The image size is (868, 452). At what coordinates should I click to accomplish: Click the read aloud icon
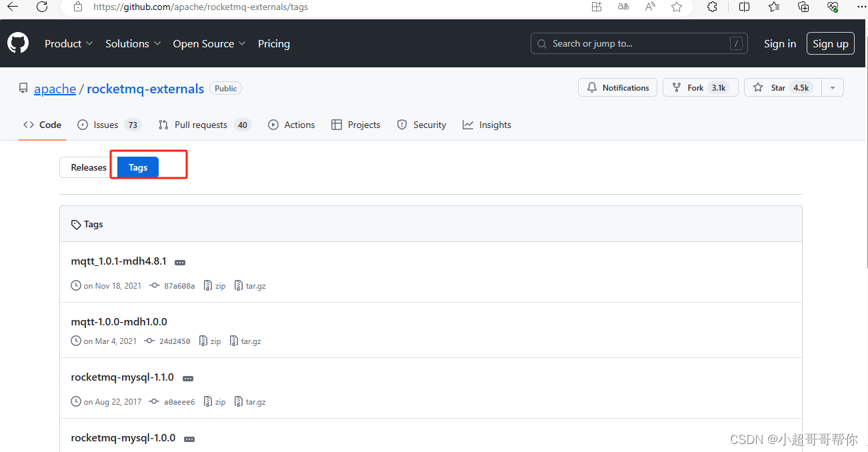click(650, 7)
